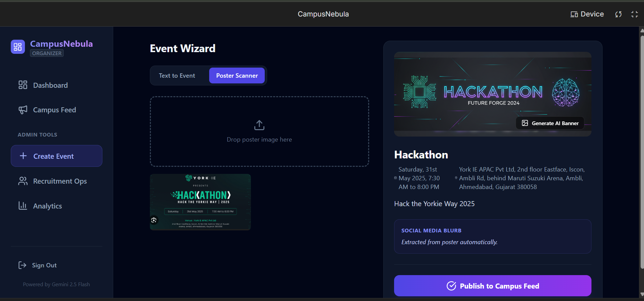Click the scan icon on the poster thumbnail

click(154, 220)
